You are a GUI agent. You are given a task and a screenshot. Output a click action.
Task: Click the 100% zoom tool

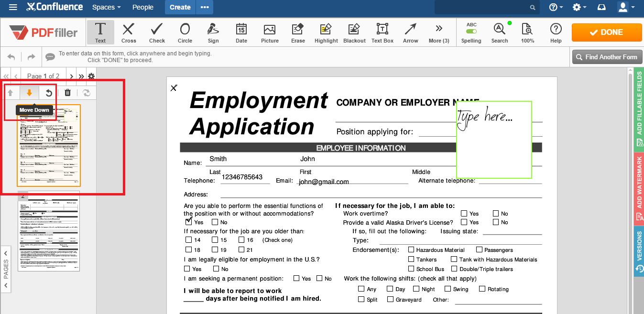(527, 32)
